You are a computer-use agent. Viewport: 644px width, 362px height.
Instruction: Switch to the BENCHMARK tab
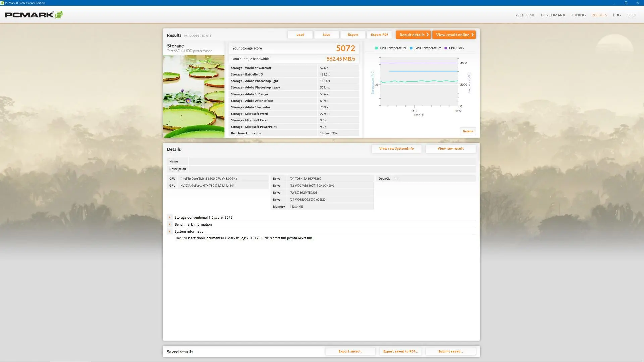click(x=553, y=15)
